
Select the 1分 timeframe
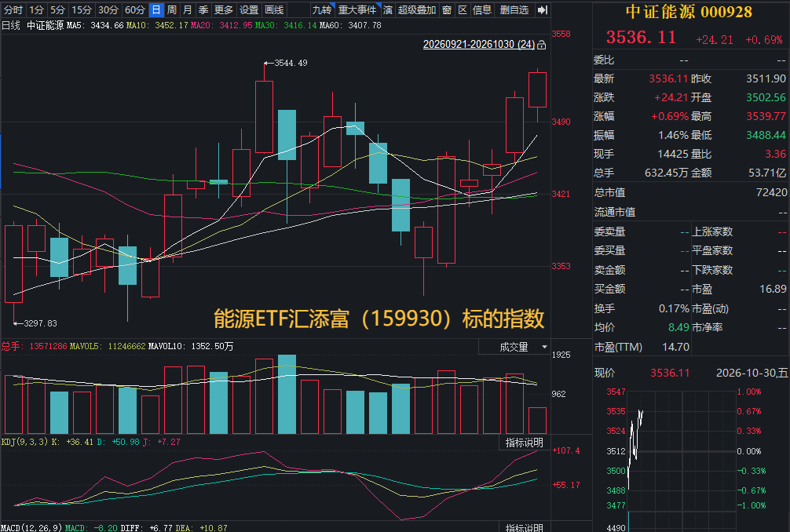pyautogui.click(x=36, y=9)
